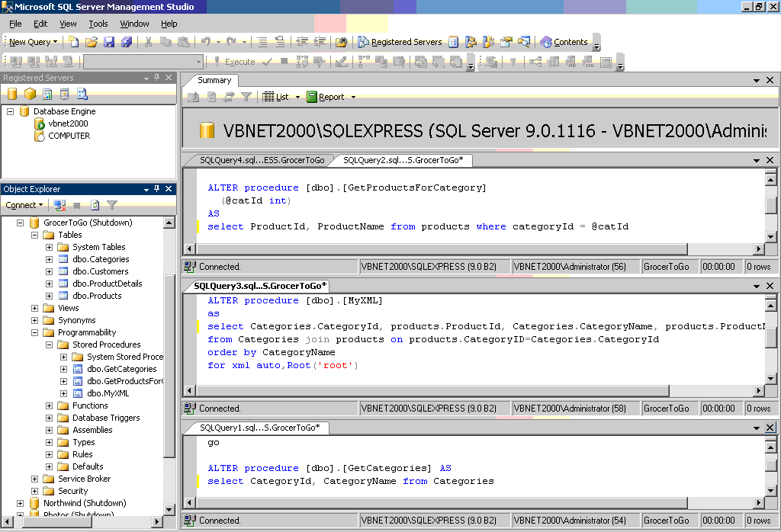Screen dimensions: 781x532
Task: Click the Filter funnel icon in Object Explorer
Action: pos(112,205)
